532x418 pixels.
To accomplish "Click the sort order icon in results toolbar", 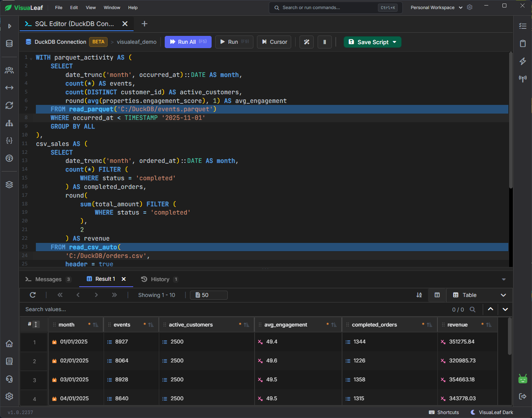I will tap(419, 295).
